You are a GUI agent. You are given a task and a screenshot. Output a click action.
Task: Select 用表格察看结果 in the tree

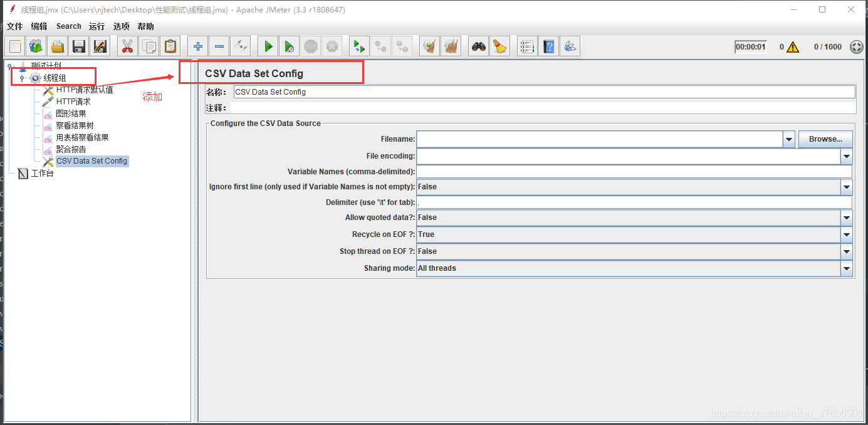[82, 137]
